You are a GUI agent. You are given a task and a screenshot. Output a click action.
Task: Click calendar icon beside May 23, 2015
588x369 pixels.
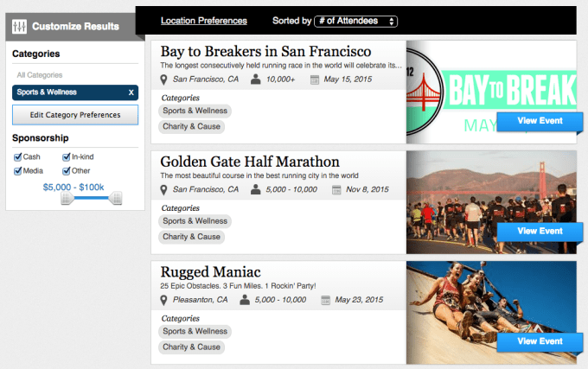(325, 300)
